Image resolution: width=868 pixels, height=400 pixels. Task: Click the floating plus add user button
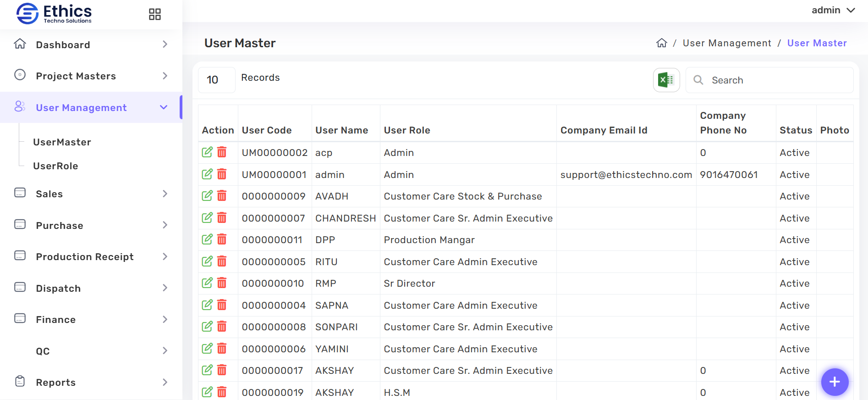click(835, 382)
